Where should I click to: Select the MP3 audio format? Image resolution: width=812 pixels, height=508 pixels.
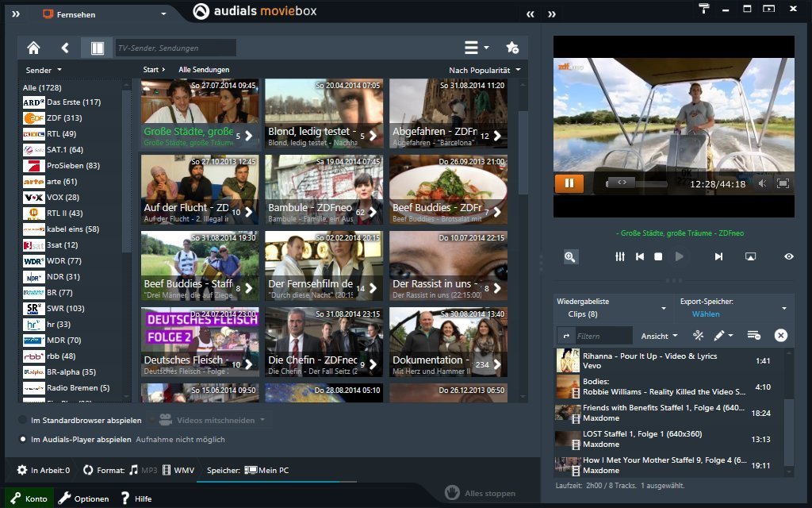pos(143,470)
